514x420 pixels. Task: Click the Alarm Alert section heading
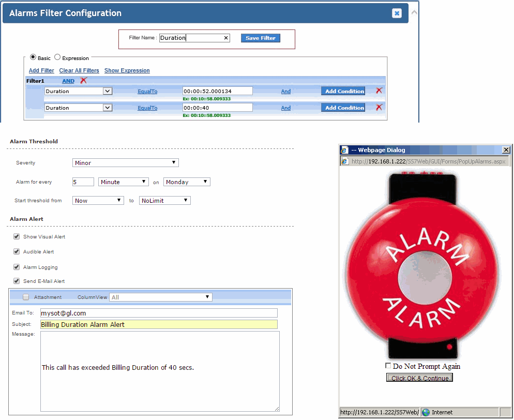pyautogui.click(x=26, y=219)
